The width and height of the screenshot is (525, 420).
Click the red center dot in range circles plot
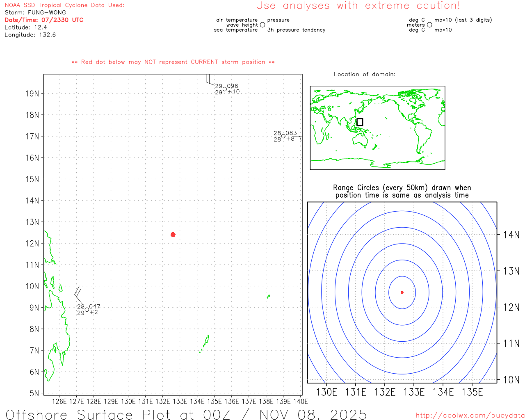coord(402,292)
